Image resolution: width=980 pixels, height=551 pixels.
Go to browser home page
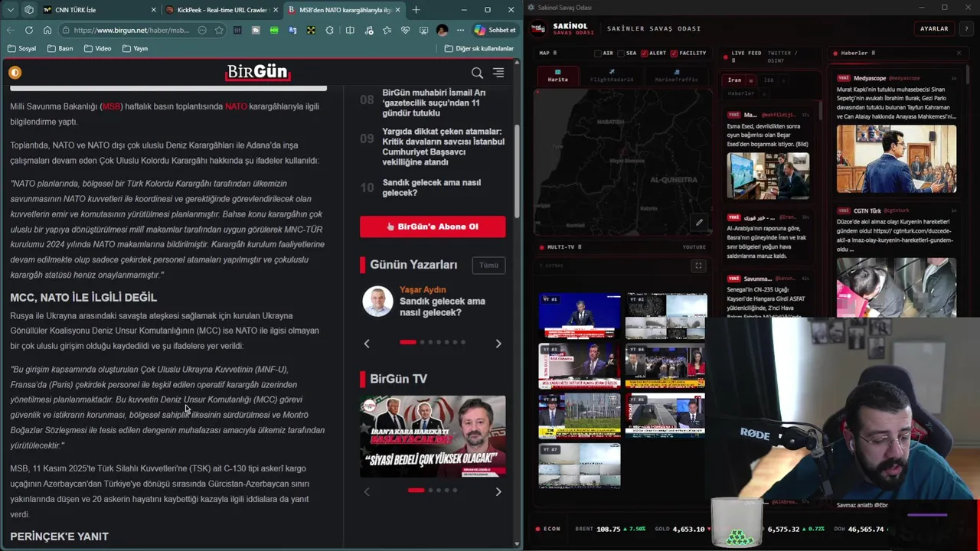coord(47,30)
